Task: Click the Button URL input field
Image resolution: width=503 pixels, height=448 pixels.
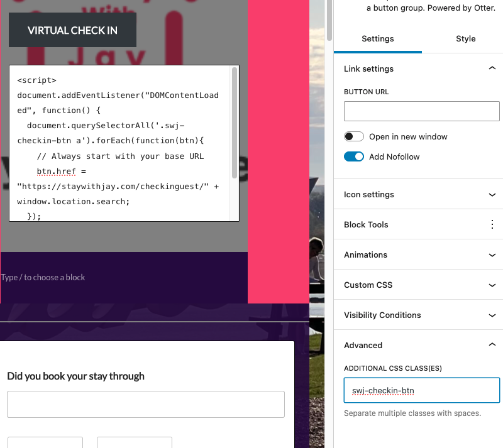Action: [421, 111]
